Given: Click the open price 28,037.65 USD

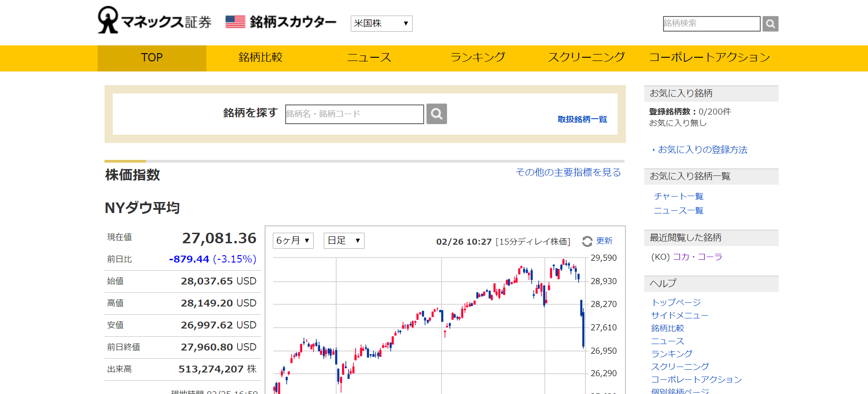Looking at the screenshot, I should point(219,281).
